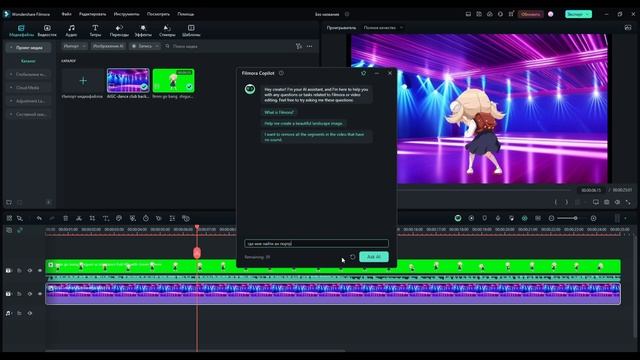The height and width of the screenshot is (360, 640).
Task: Click the timeline zoom-in plus icon
Action: click(x=593, y=218)
